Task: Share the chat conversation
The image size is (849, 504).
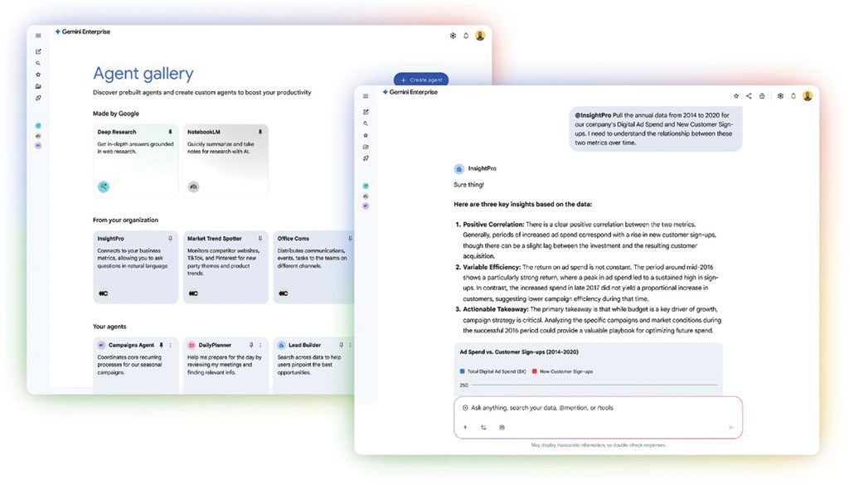Action: pos(749,96)
